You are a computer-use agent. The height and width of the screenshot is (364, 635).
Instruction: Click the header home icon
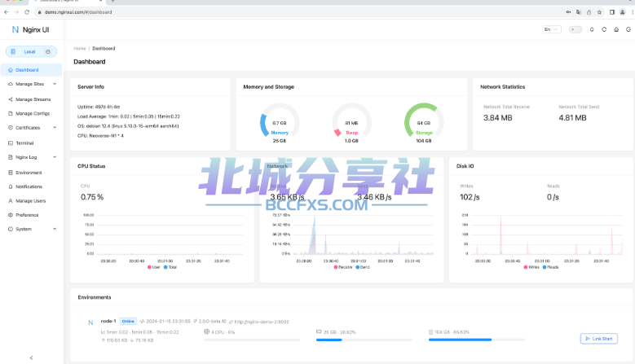point(616,29)
